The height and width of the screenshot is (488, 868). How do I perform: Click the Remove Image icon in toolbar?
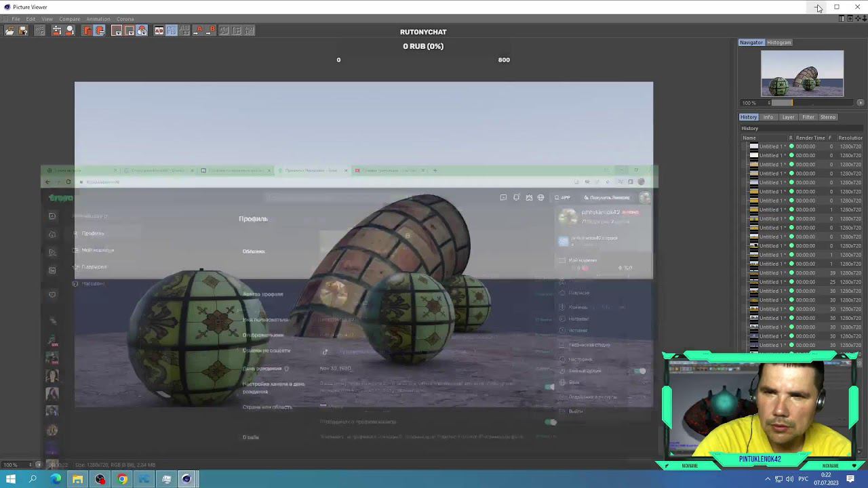click(x=100, y=30)
